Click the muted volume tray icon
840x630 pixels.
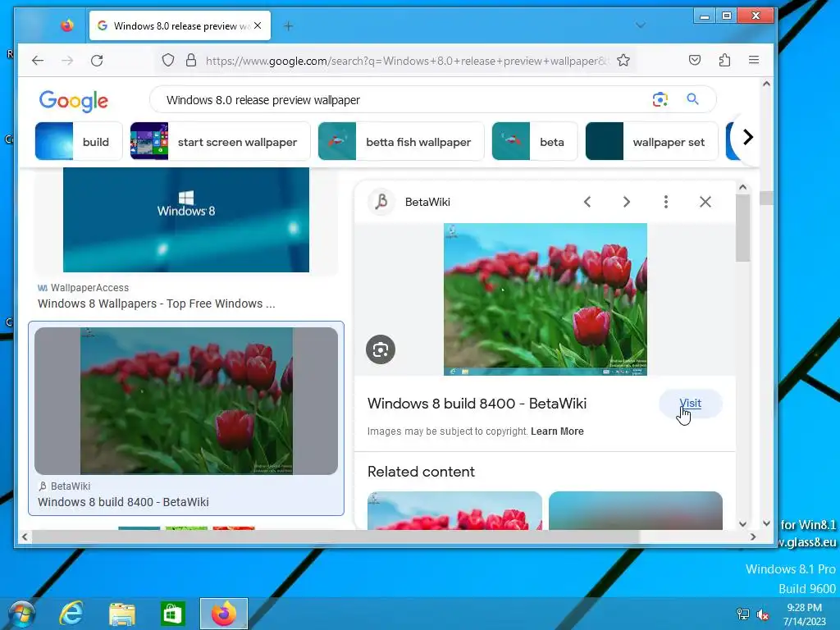pyautogui.click(x=763, y=614)
